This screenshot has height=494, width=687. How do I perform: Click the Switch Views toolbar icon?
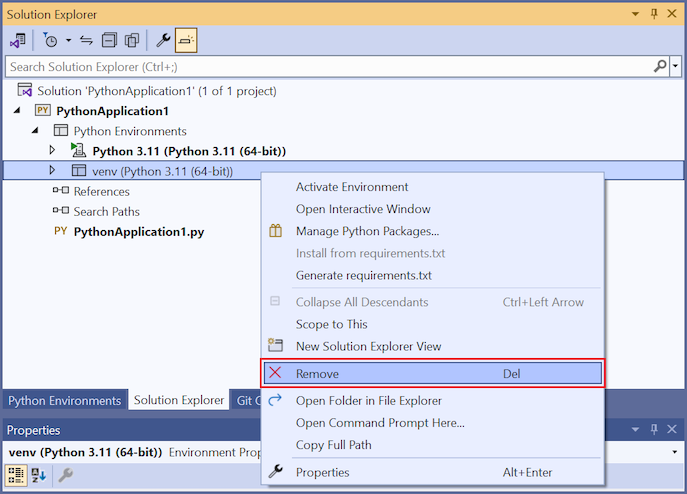click(18, 41)
